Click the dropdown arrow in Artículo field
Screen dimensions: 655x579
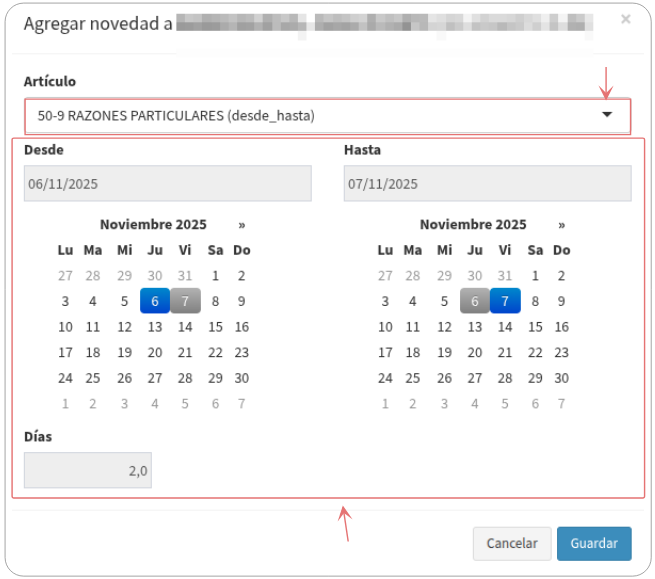pos(607,116)
